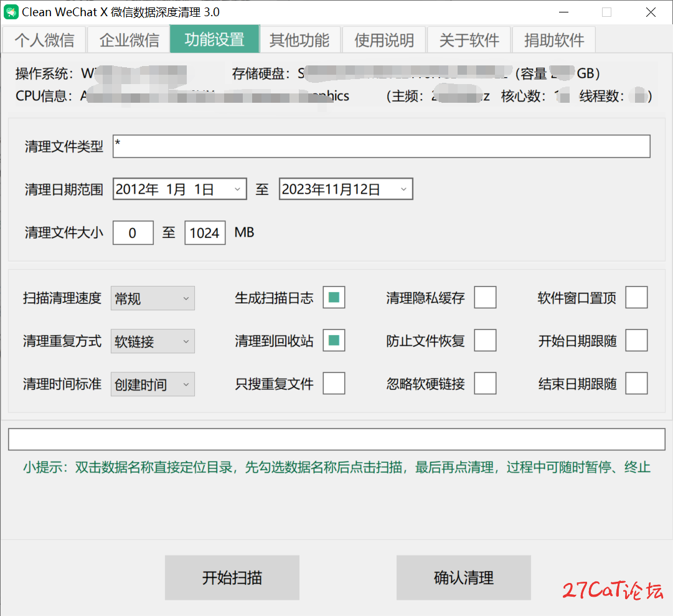Toggle 忽略软硬链接 checkbox

pos(486,383)
